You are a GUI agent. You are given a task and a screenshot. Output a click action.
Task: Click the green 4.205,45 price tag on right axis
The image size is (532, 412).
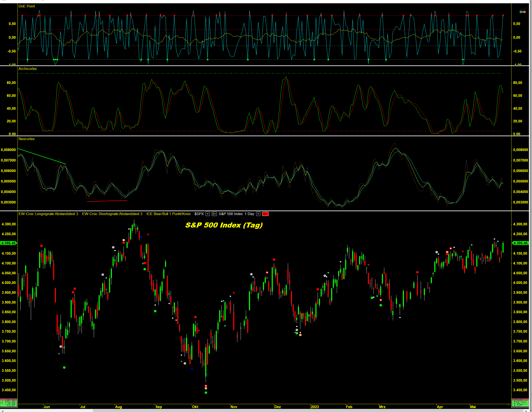click(x=520, y=243)
